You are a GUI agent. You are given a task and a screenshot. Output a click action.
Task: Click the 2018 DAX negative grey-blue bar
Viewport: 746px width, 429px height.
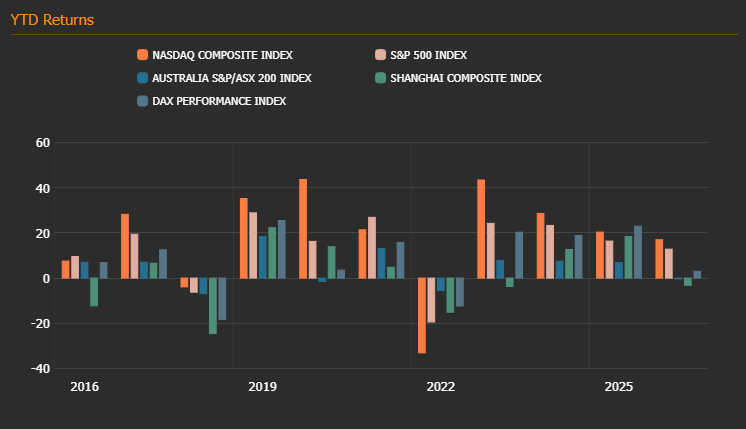click(222, 299)
